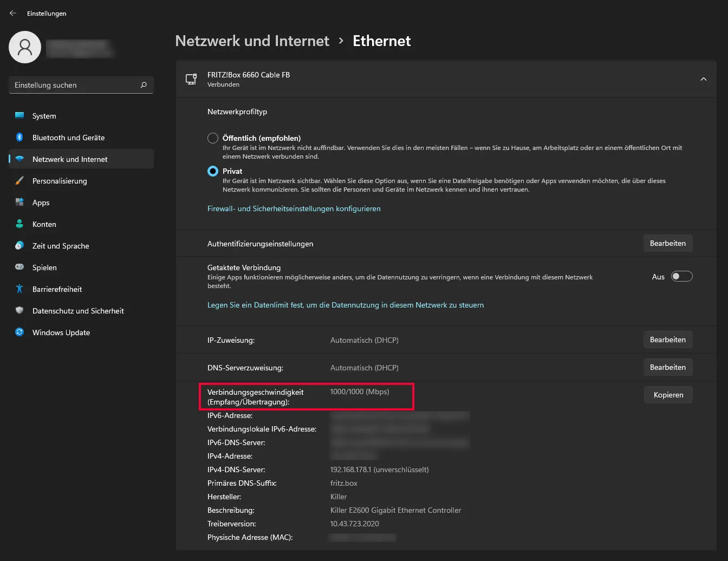Click the System monitor icon
Viewport: 728px width, 561px height.
point(19,116)
